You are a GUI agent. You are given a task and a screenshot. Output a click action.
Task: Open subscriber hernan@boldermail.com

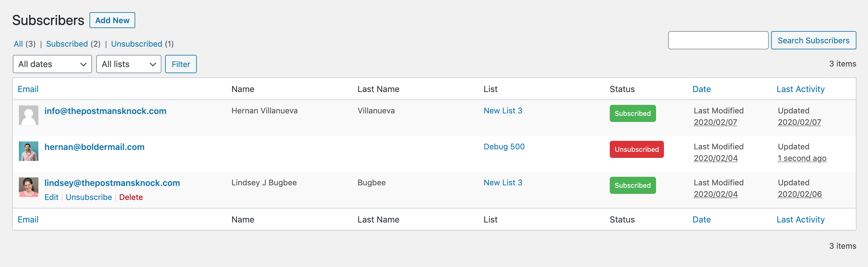tap(94, 147)
